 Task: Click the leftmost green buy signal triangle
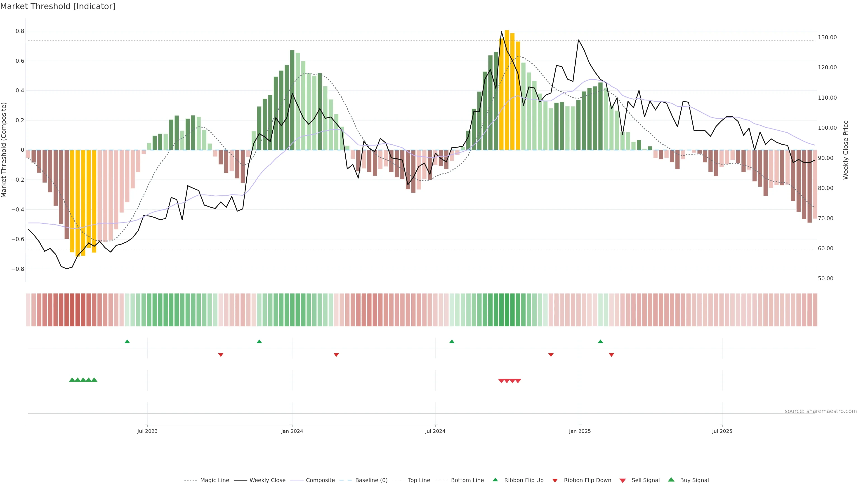pos(72,380)
